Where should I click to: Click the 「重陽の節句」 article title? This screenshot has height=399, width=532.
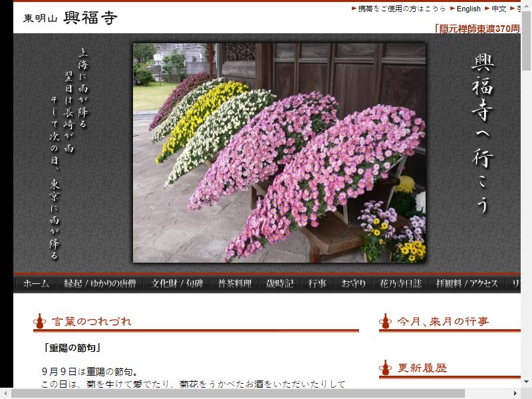coord(72,348)
